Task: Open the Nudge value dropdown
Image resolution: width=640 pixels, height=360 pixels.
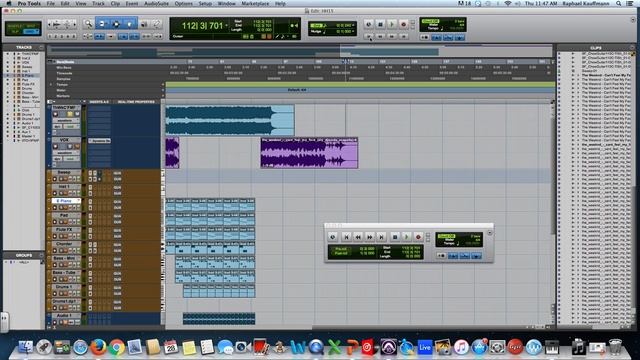Action: tap(353, 31)
